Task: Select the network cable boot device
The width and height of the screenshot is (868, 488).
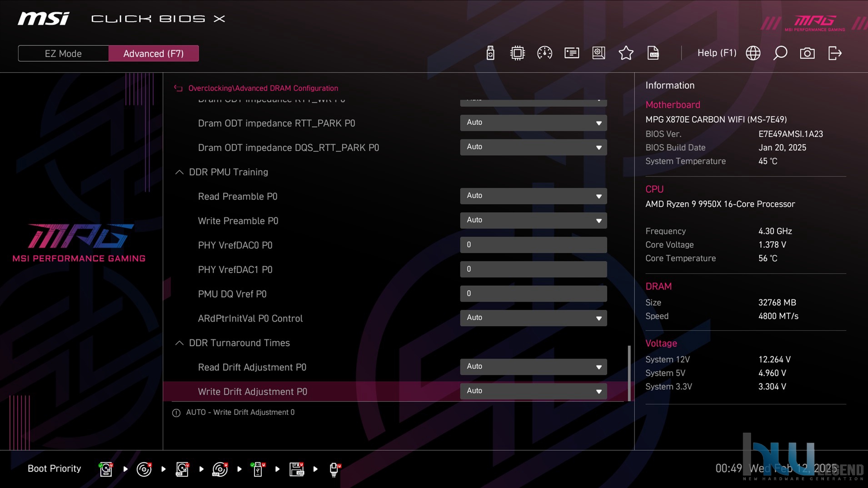Action: [x=335, y=469]
